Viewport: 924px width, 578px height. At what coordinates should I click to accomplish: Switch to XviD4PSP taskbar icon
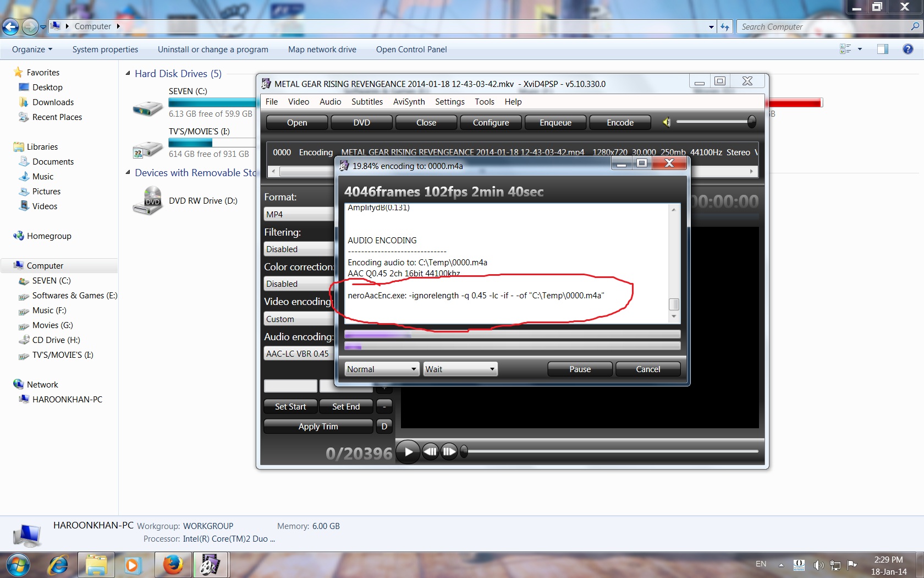pos(210,565)
